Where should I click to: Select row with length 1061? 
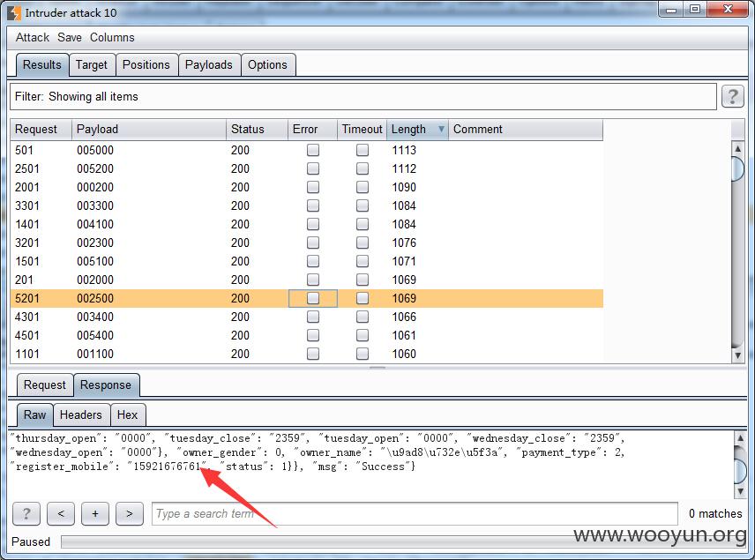(307, 336)
